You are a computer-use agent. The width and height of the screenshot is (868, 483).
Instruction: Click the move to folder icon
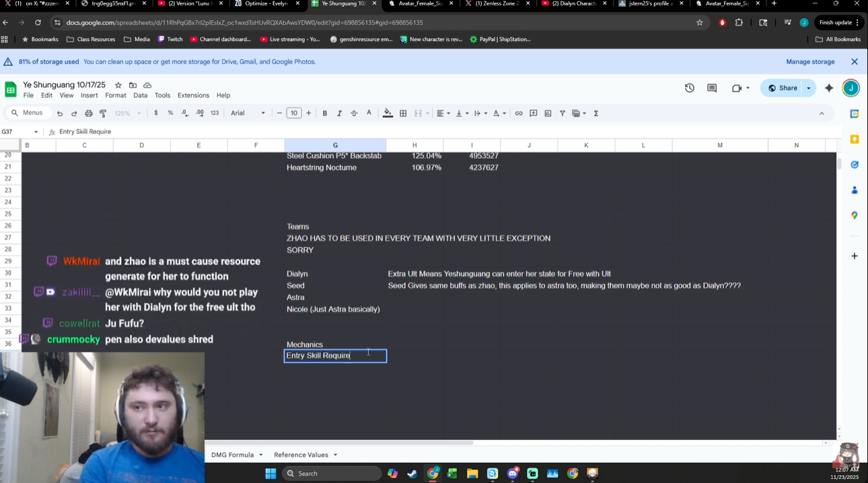pyautogui.click(x=133, y=85)
